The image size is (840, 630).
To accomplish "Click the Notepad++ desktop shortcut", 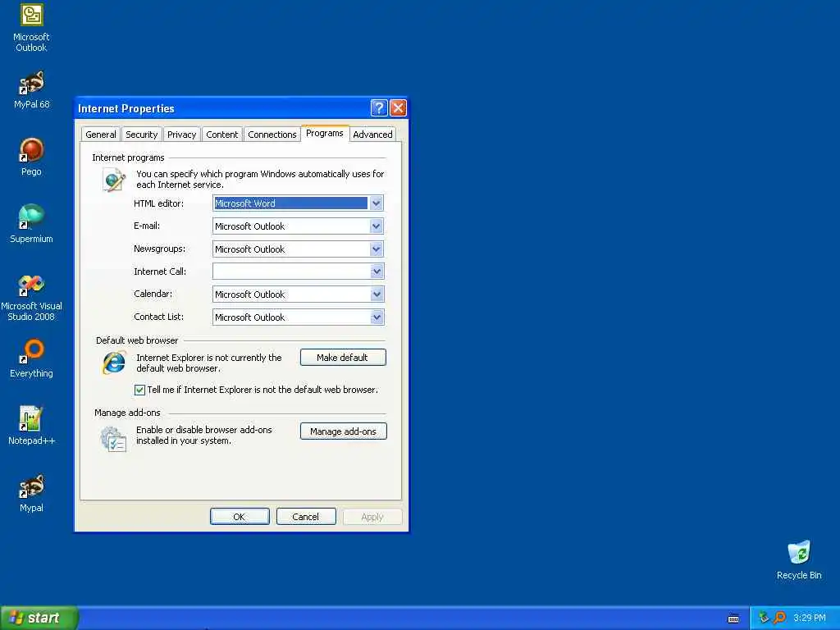I will click(31, 426).
